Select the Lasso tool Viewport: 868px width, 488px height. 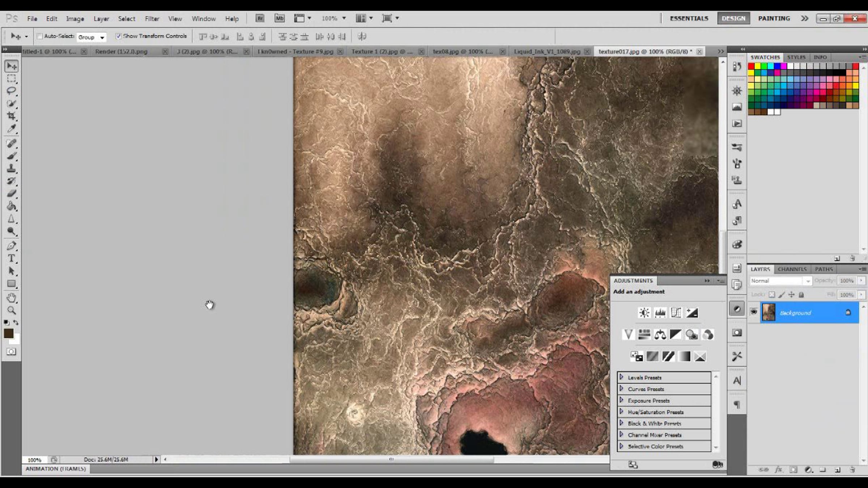11,91
